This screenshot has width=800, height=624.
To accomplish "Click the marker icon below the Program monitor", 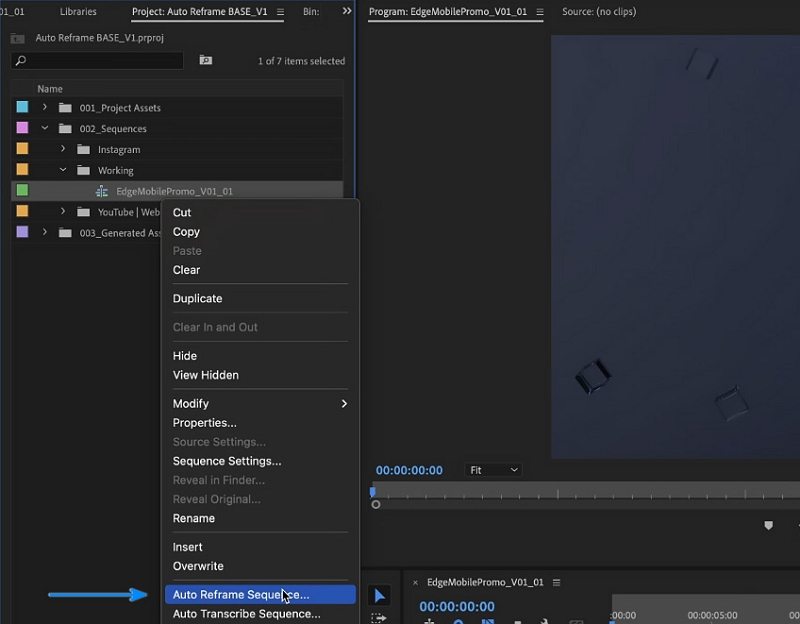I will pos(768,525).
